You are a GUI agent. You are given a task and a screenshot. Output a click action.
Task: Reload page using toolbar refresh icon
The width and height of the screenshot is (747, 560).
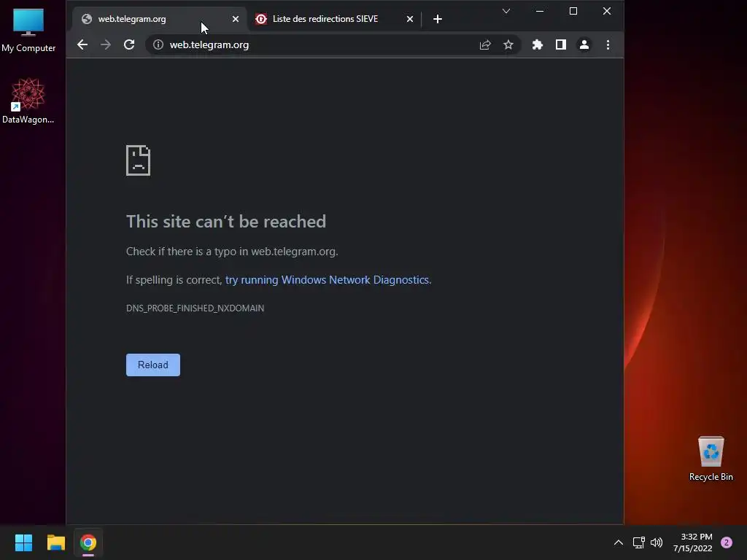point(129,44)
